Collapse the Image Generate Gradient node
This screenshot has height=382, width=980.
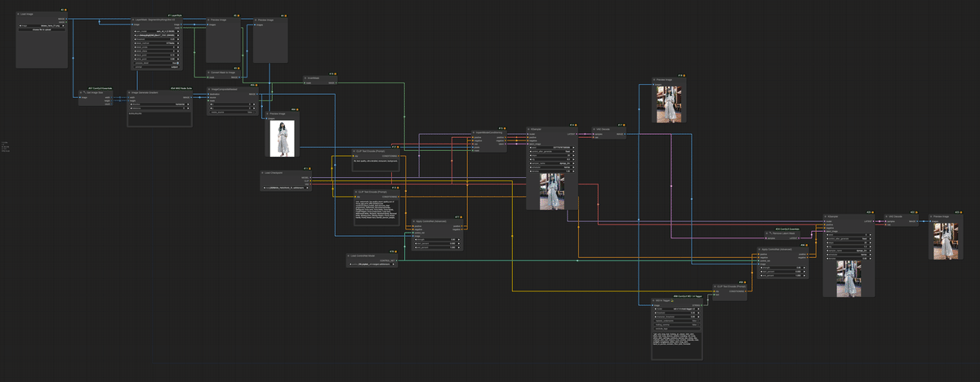pos(129,92)
